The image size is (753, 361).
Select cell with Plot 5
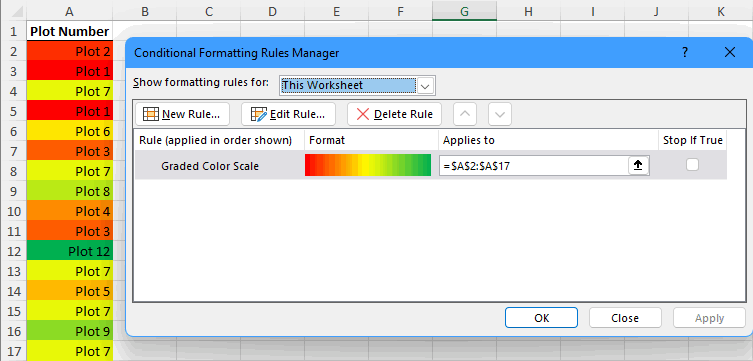point(69,291)
